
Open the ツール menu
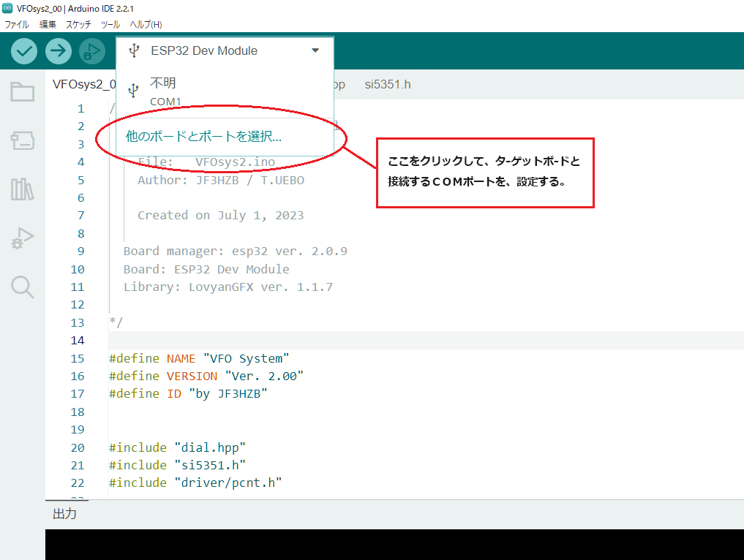tap(110, 24)
